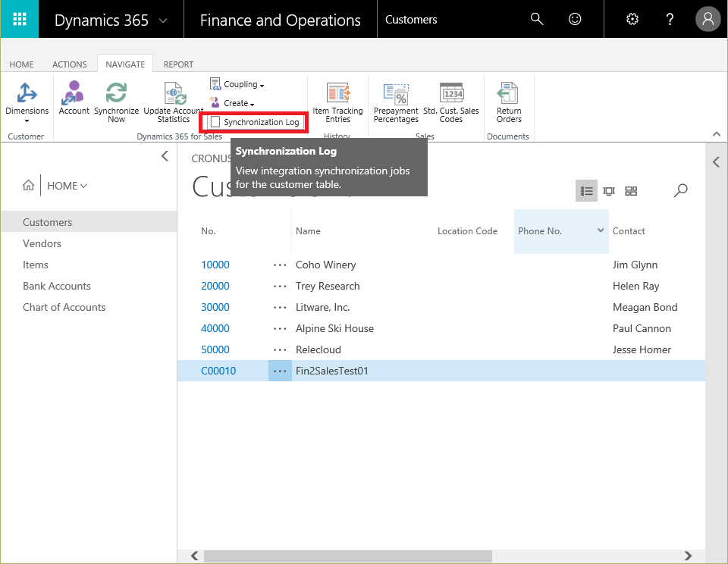
Task: Collapse the left navigation pane
Action: pyautogui.click(x=165, y=156)
